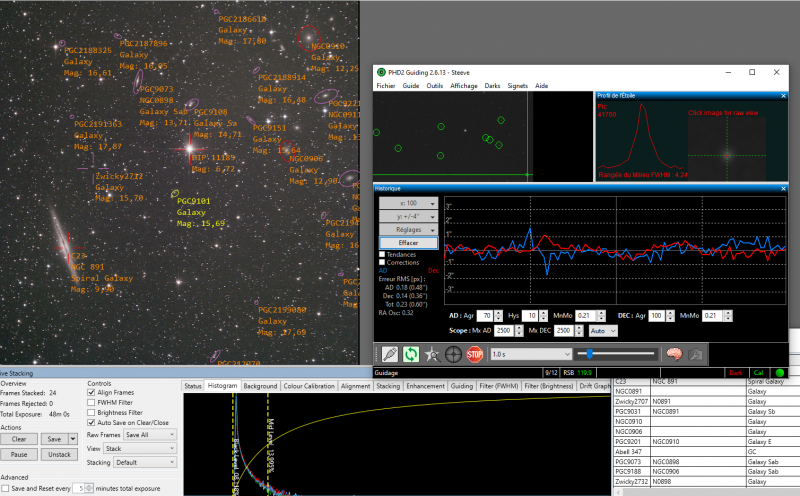Adjust the Hys value stepper
800x496 pixels.
[543, 316]
